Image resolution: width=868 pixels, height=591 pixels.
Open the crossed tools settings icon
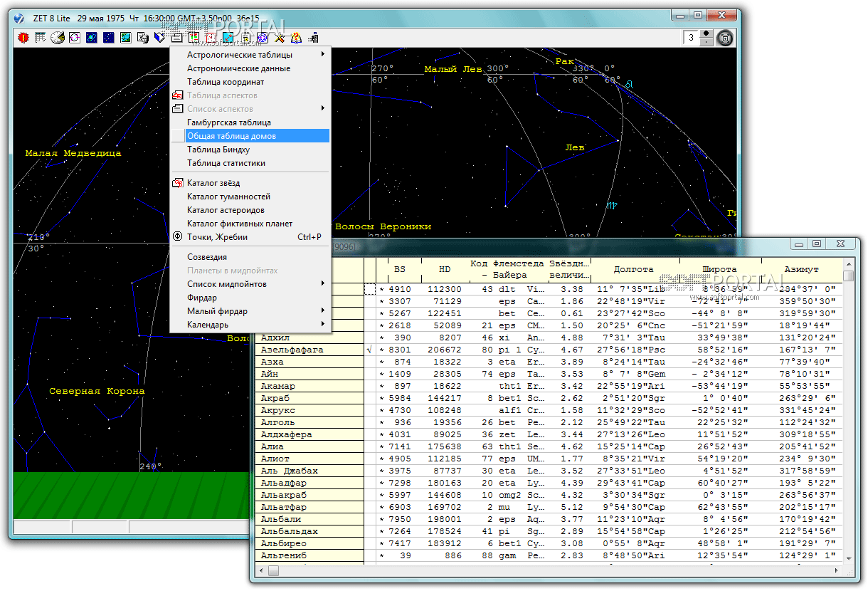coord(280,38)
